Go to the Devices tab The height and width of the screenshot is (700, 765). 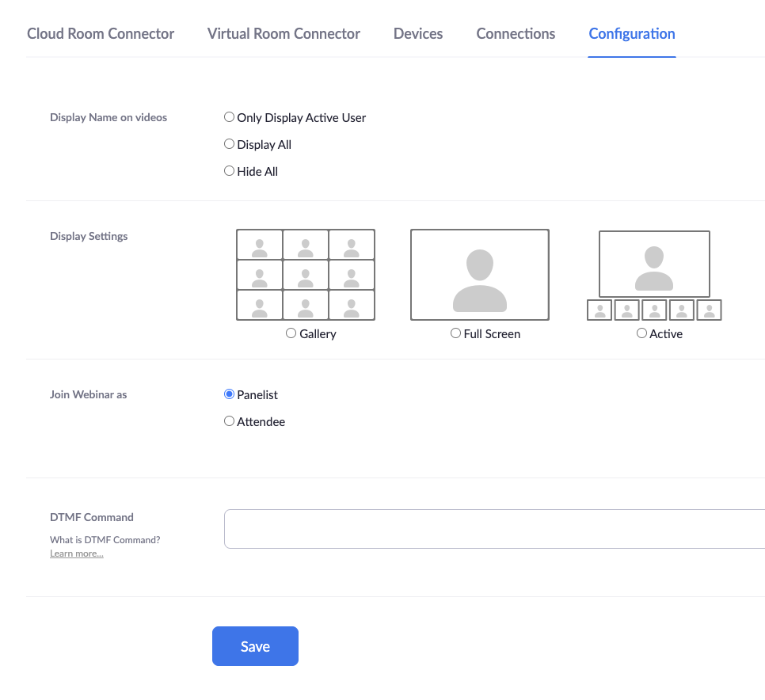pyautogui.click(x=418, y=34)
